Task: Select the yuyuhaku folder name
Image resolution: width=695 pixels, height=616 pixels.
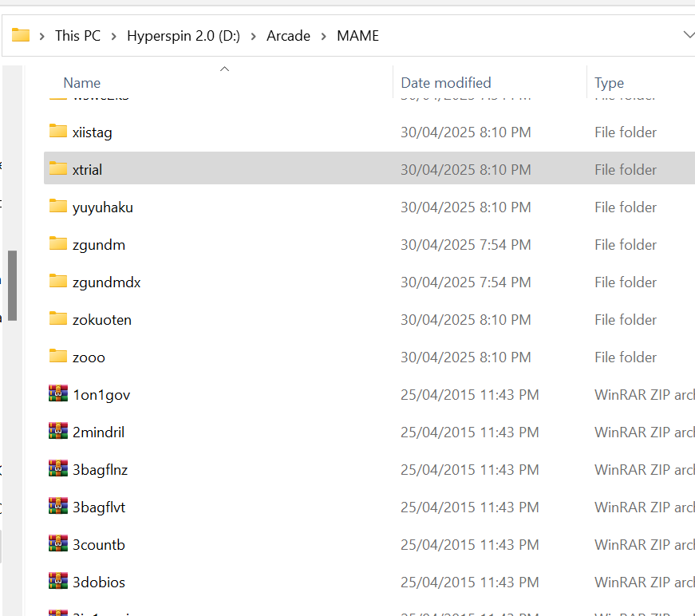Action: coord(103,207)
